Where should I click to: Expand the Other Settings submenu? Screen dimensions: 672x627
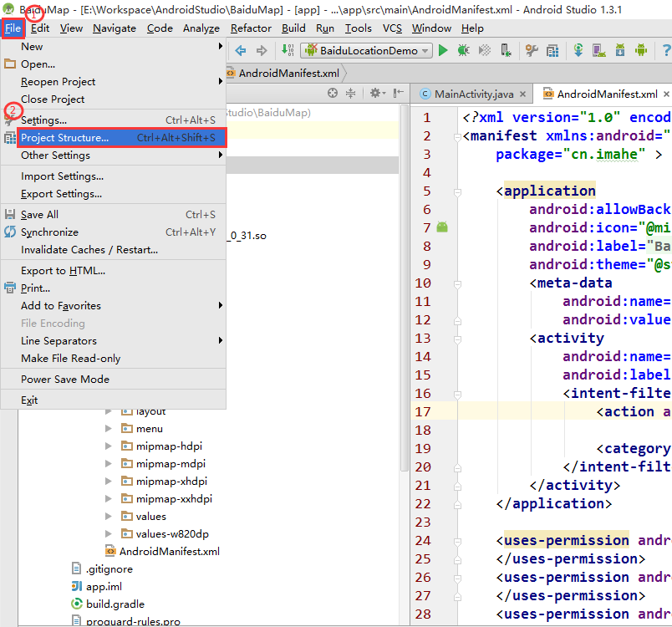[x=113, y=155]
